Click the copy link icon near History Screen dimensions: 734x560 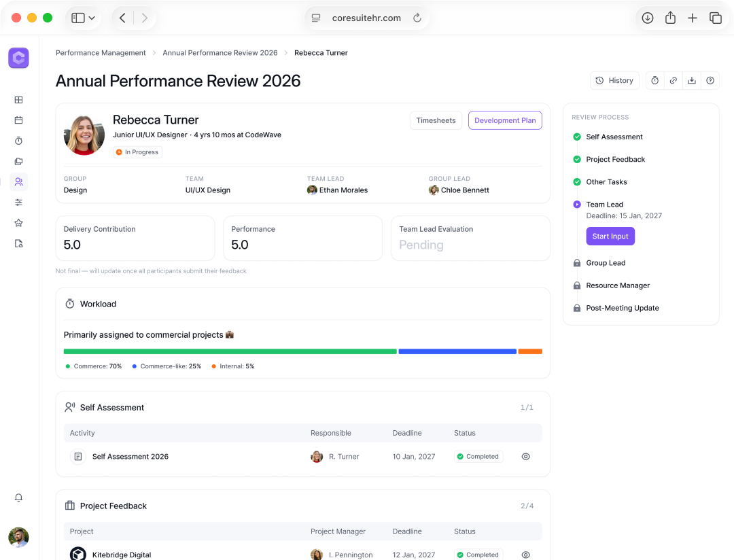click(x=673, y=81)
